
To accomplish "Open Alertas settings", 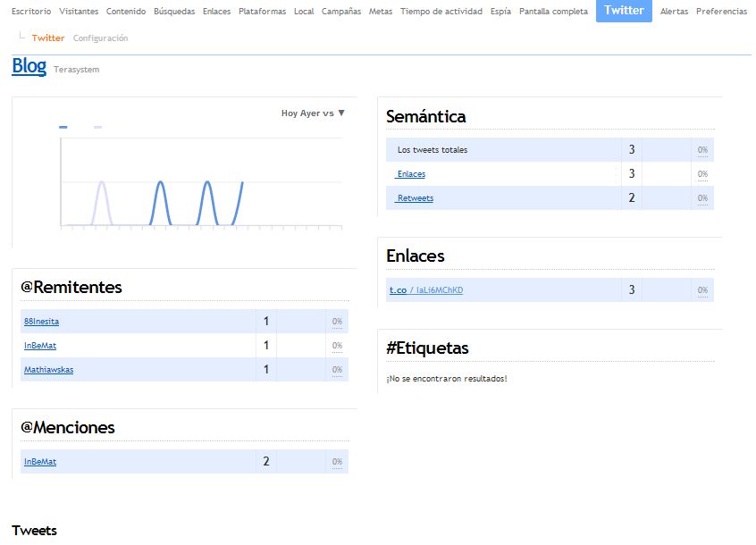I will pyautogui.click(x=673, y=12).
